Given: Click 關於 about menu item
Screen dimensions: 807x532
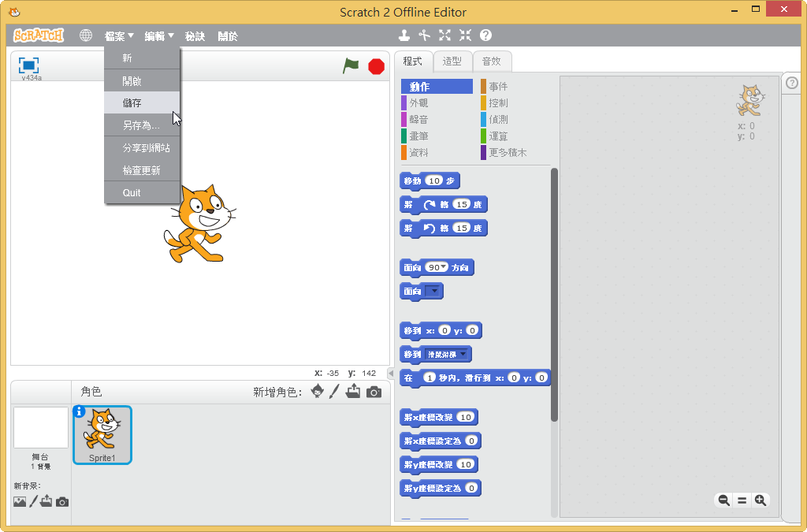Looking at the screenshot, I should pyautogui.click(x=228, y=36).
